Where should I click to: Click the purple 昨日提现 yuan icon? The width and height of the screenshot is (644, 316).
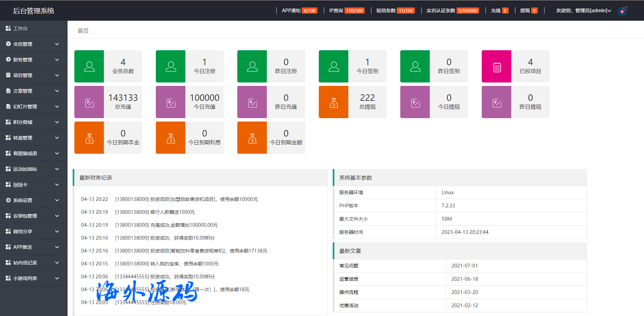point(497,102)
